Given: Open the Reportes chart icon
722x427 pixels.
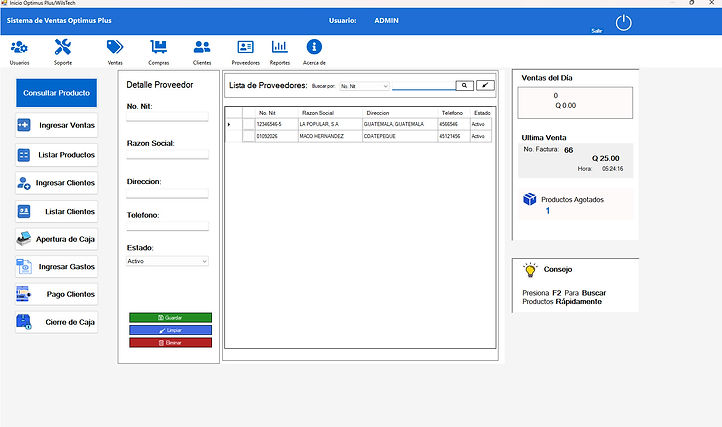Looking at the screenshot, I should (279, 47).
